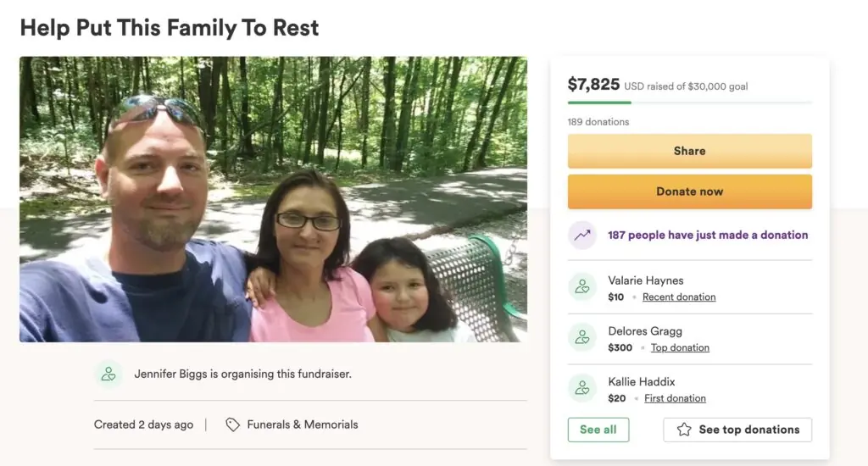Click Delores Gragg donor avatar icon
Image resolution: width=868 pixels, height=466 pixels.
click(581, 338)
